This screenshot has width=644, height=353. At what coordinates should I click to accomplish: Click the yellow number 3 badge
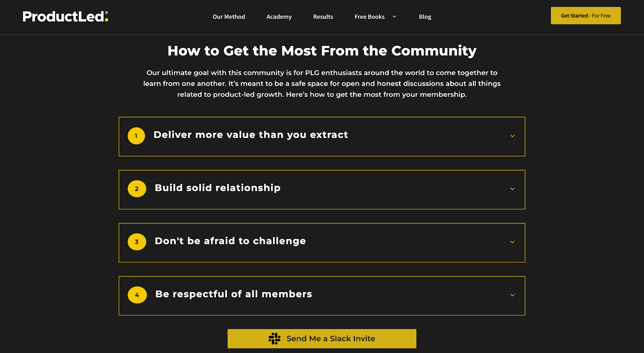[137, 242]
